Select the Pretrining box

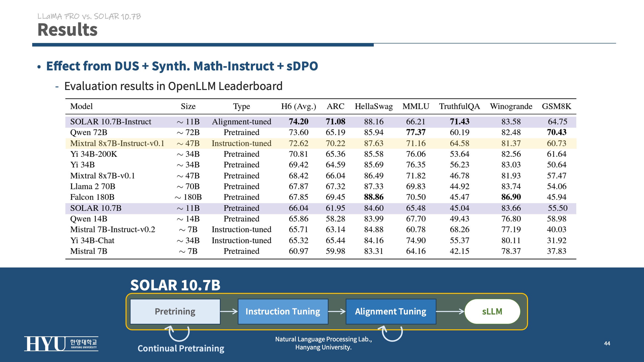click(175, 311)
